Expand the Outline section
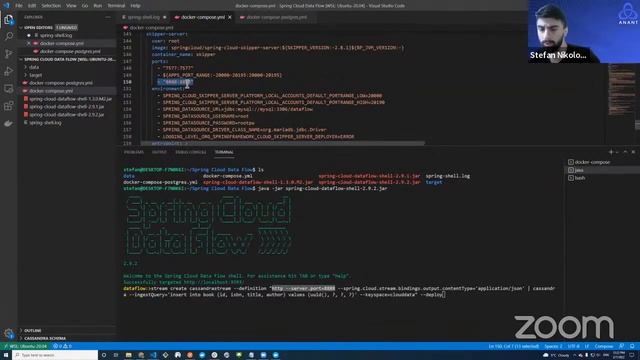The width and height of the screenshot is (640, 360). 33,330
